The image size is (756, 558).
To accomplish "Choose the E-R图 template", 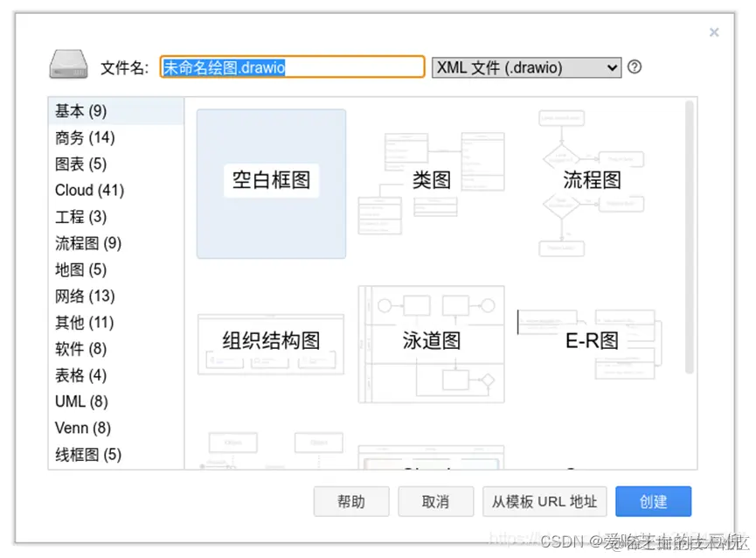I will coord(592,344).
